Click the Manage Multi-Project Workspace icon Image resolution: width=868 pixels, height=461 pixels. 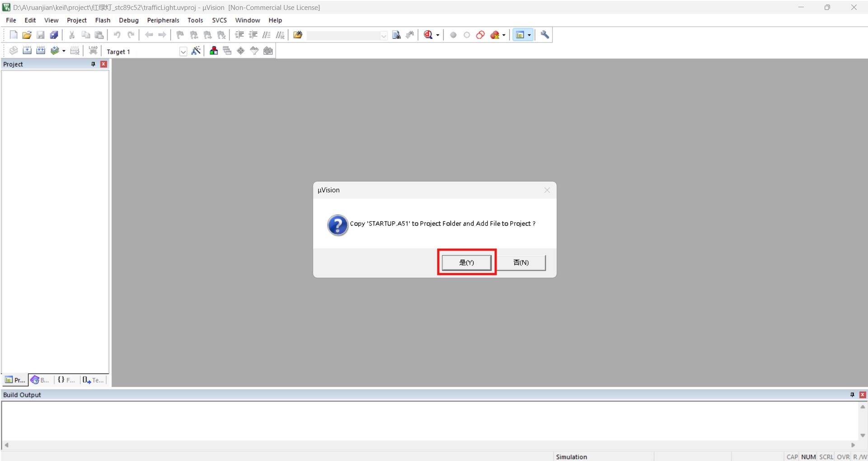click(227, 51)
